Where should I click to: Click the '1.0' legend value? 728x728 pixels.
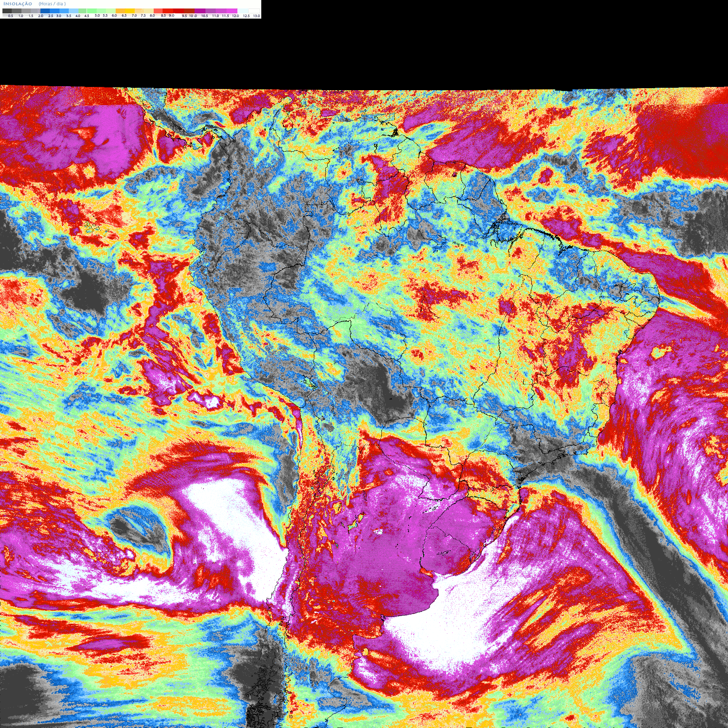coord(21,16)
